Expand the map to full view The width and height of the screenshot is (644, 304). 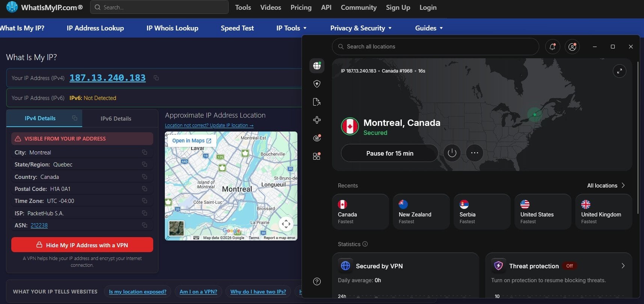tap(619, 71)
